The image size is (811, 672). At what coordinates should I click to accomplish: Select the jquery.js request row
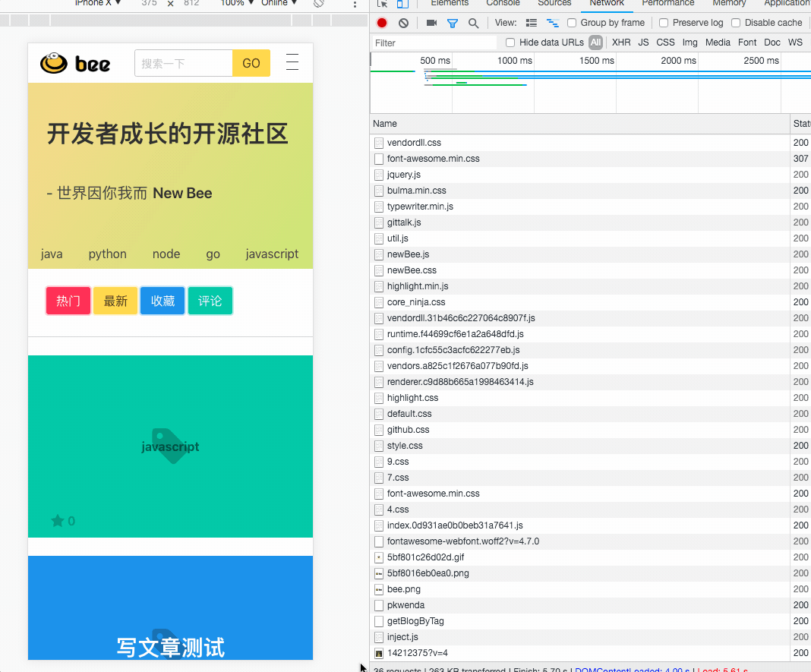point(580,175)
